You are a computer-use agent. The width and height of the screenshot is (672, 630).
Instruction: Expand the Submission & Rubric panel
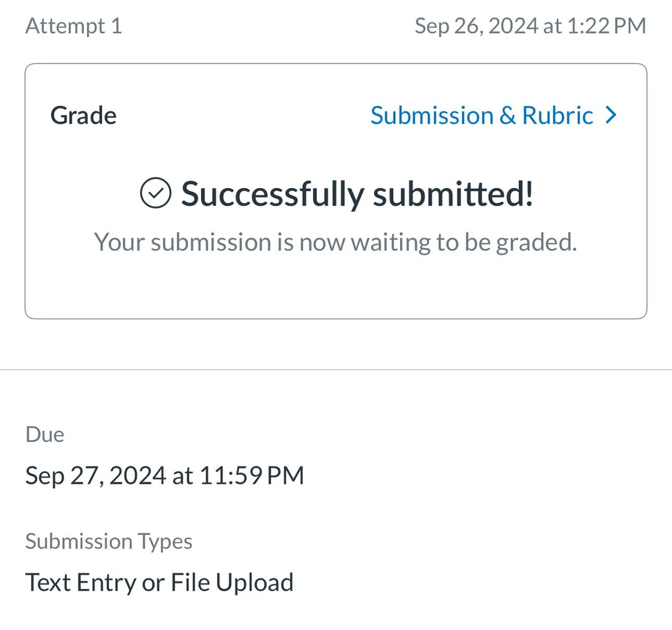(x=481, y=115)
